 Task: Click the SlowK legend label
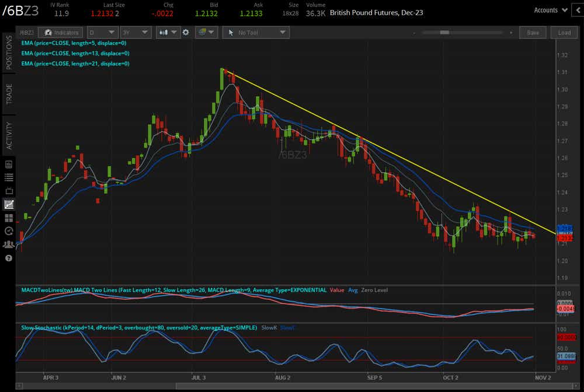coord(269,328)
